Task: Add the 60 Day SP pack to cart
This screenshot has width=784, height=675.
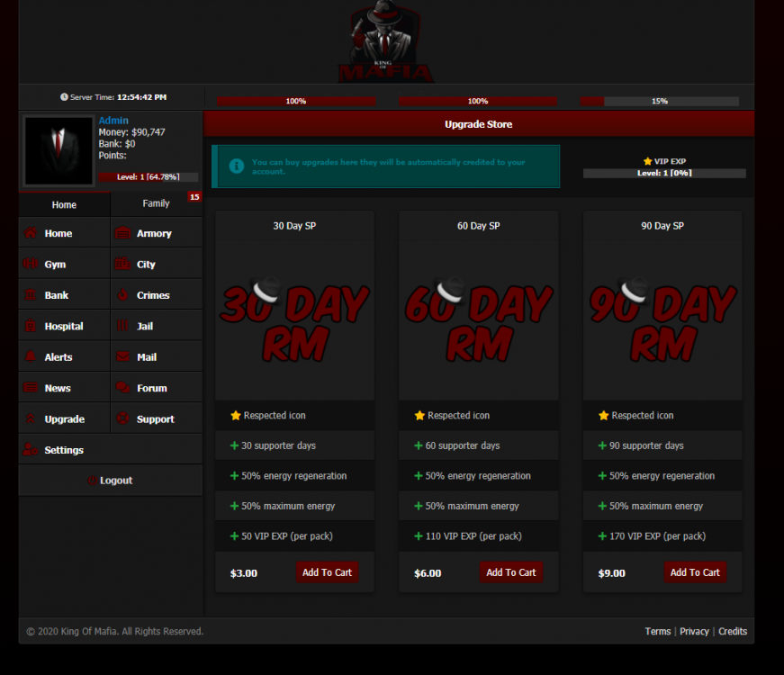Action: [x=510, y=572]
